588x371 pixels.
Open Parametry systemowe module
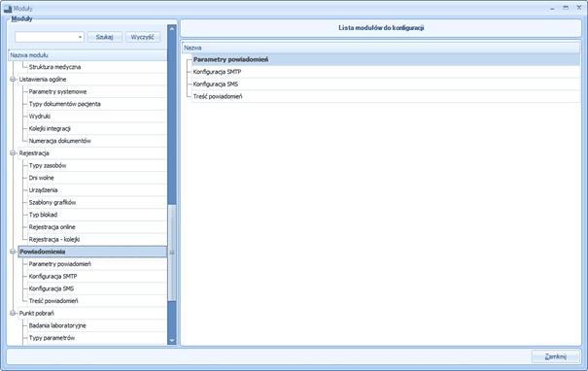(x=57, y=91)
